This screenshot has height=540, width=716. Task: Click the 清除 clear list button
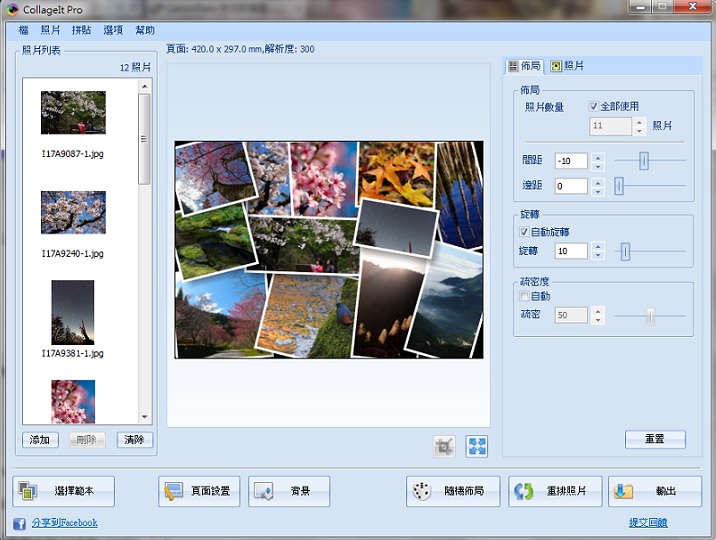point(135,440)
